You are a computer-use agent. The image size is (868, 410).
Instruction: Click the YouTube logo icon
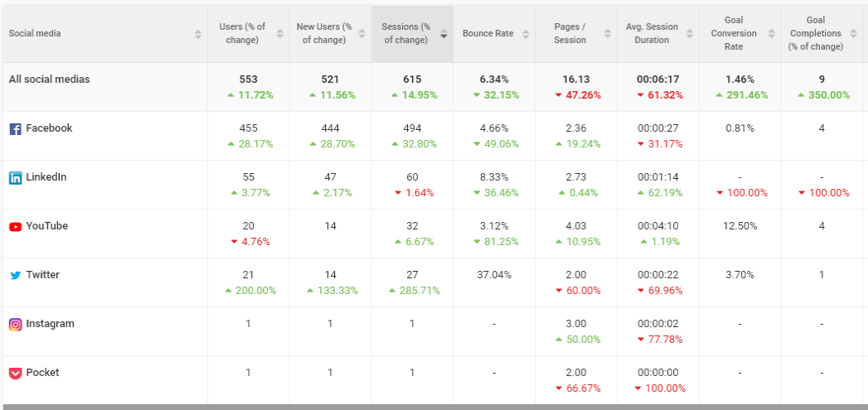[16, 226]
